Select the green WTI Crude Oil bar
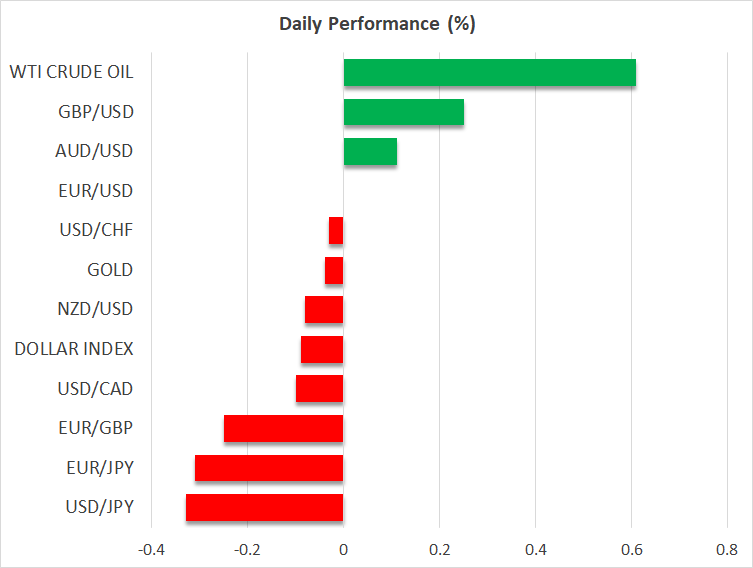The image size is (753, 568). coord(489,73)
